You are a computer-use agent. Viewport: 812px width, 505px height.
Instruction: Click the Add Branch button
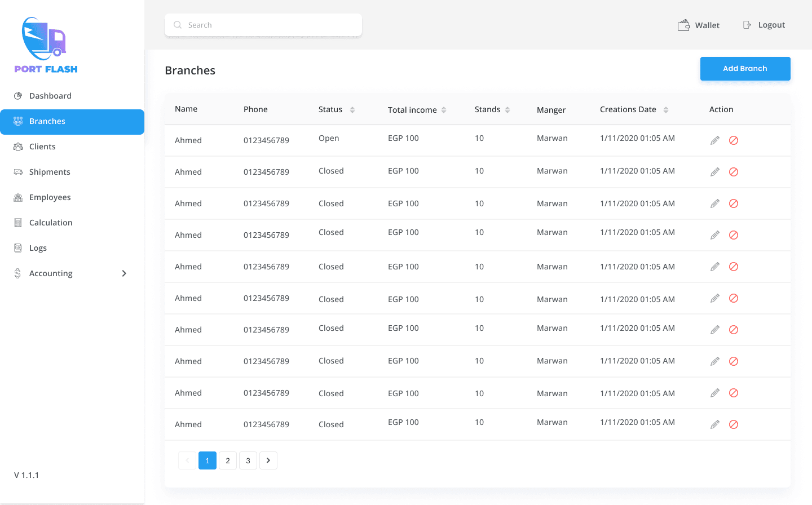coord(745,69)
